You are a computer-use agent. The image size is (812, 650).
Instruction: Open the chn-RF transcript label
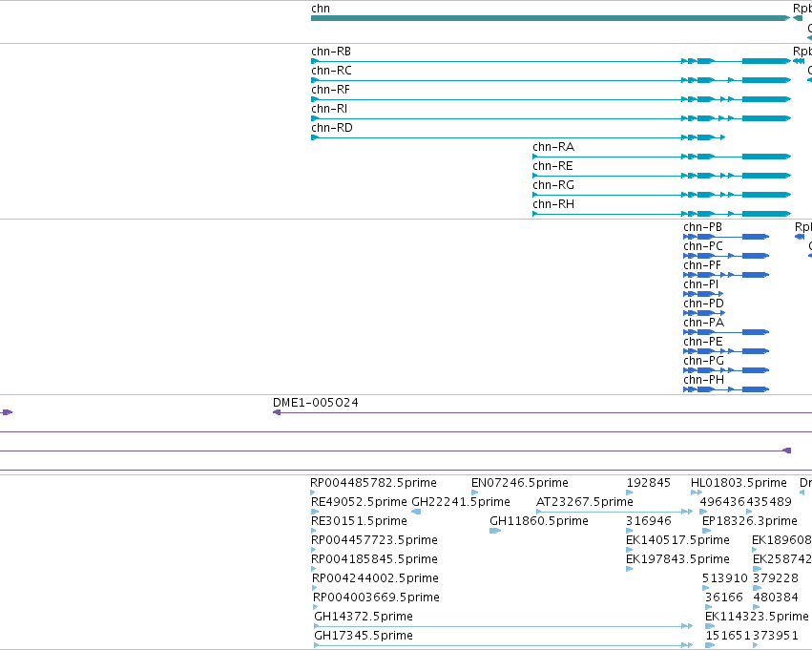point(330,90)
